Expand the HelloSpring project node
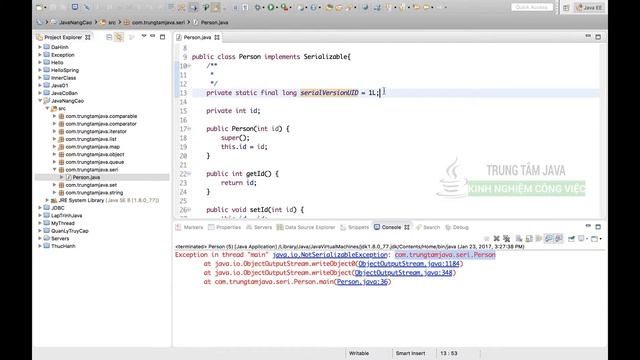Image resolution: width=640 pixels, height=360 pixels. click(x=40, y=70)
